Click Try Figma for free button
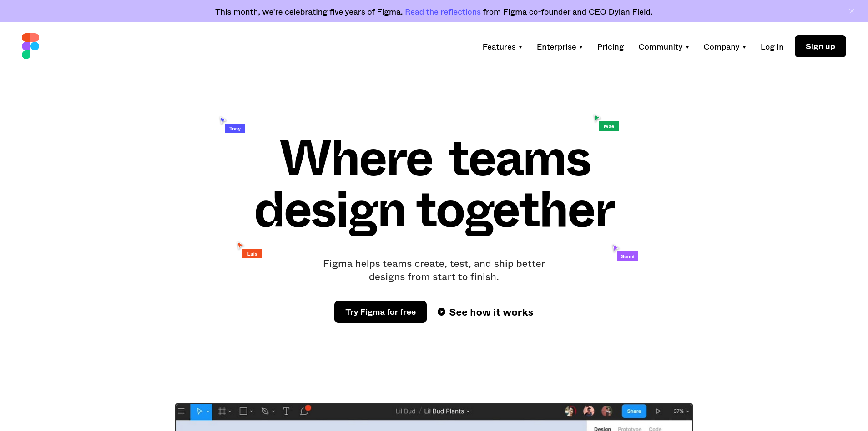The height and width of the screenshot is (431, 868). [380, 312]
